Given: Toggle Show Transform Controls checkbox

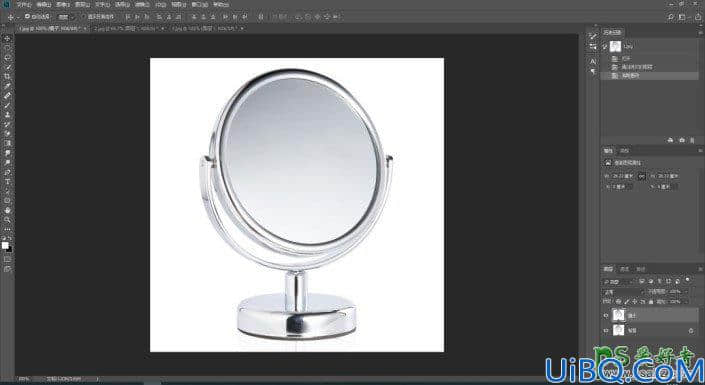Looking at the screenshot, I should 84,17.
